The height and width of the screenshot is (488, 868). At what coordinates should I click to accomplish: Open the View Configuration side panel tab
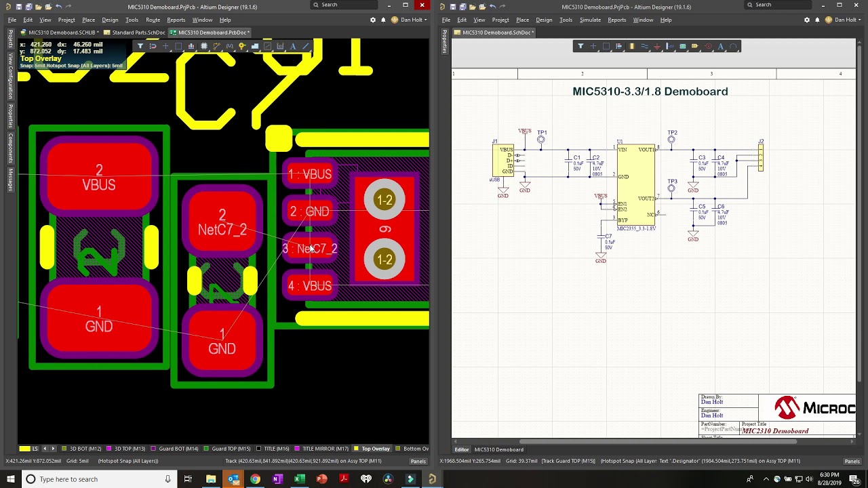(x=10, y=77)
